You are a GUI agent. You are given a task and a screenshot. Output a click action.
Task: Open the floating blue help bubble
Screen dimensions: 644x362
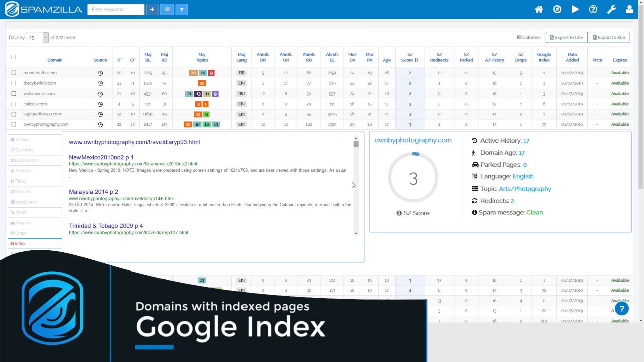coord(622,309)
